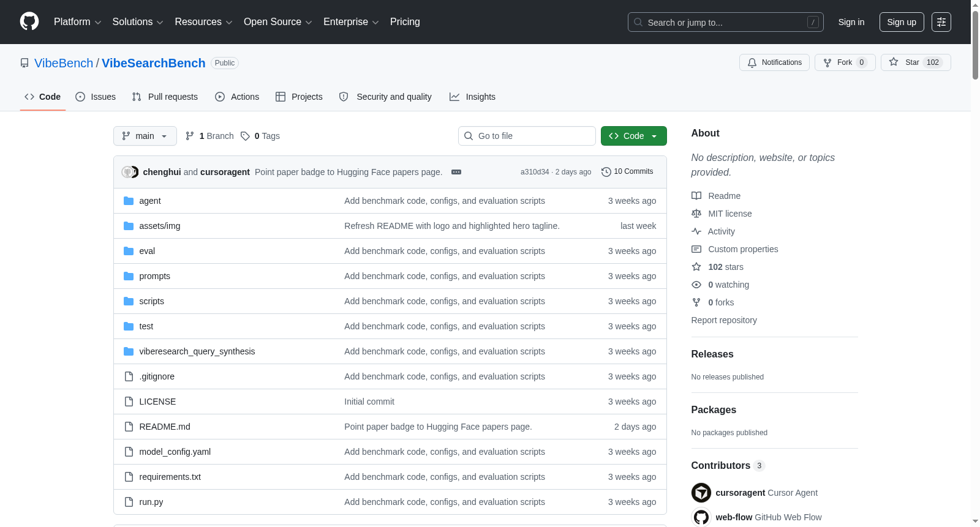
Task: View the 1 Branch link
Action: 209,136
